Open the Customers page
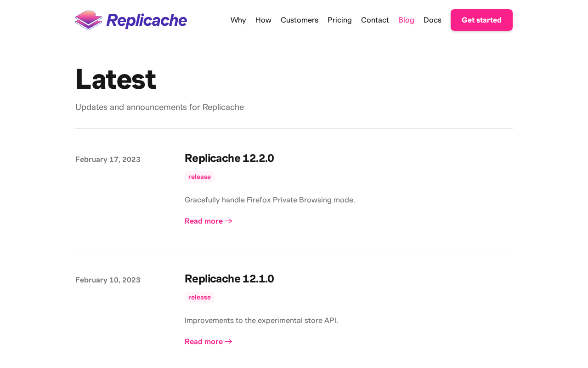 [300, 20]
